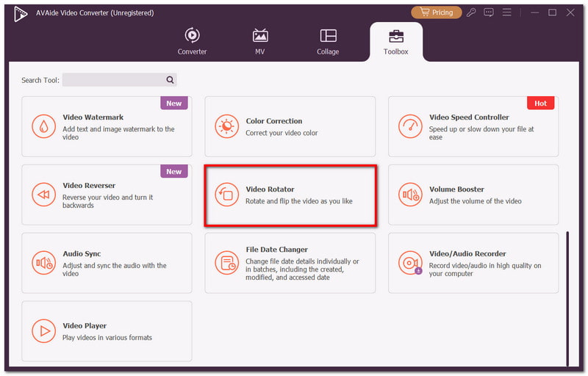Open the Video Reverser title
Viewport: 588px width, 376px height.
(89, 185)
